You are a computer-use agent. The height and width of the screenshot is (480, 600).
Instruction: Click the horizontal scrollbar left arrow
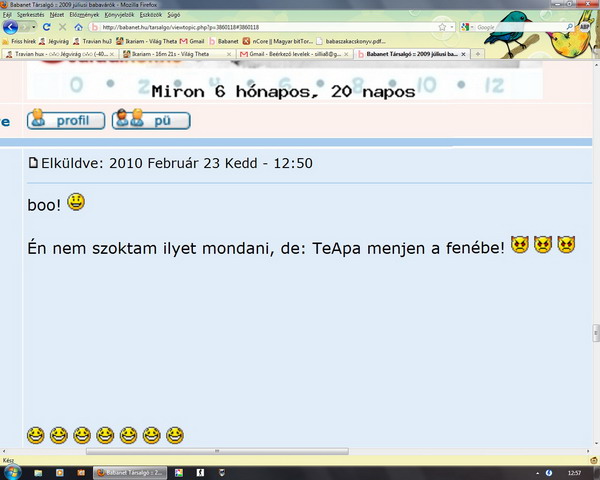pos(3,451)
